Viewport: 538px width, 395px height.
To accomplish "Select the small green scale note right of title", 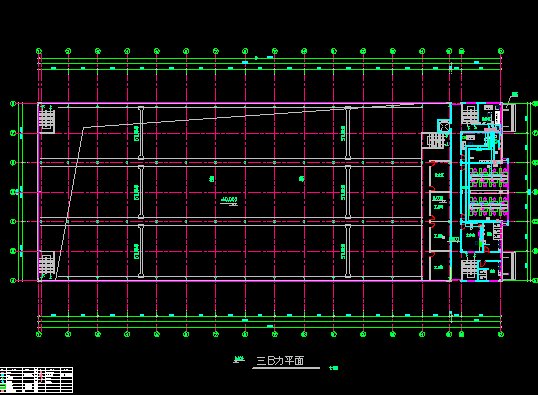I will click(x=334, y=368).
